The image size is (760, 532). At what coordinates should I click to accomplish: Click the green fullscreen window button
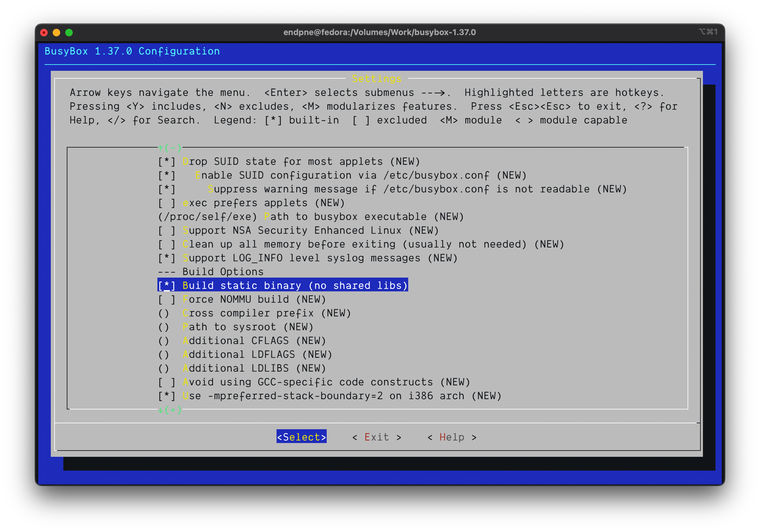69,32
